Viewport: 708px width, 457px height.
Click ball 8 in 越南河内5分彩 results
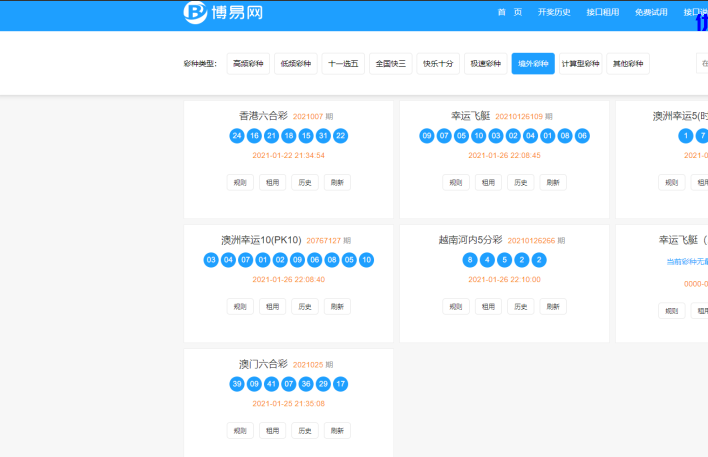coord(470,260)
